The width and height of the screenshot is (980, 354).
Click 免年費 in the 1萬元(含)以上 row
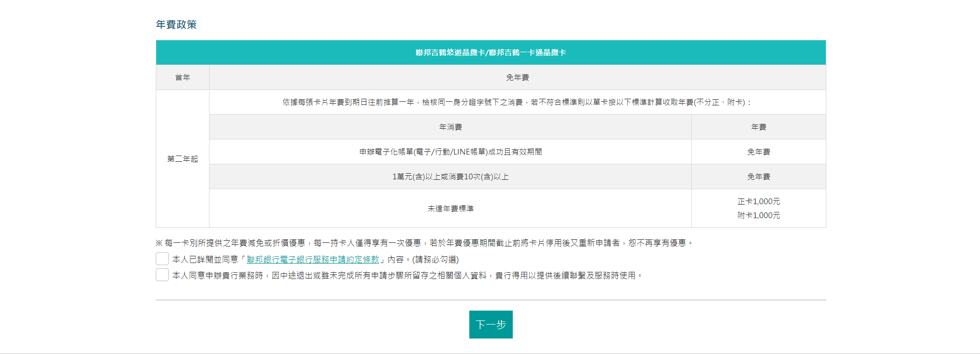coord(759,177)
